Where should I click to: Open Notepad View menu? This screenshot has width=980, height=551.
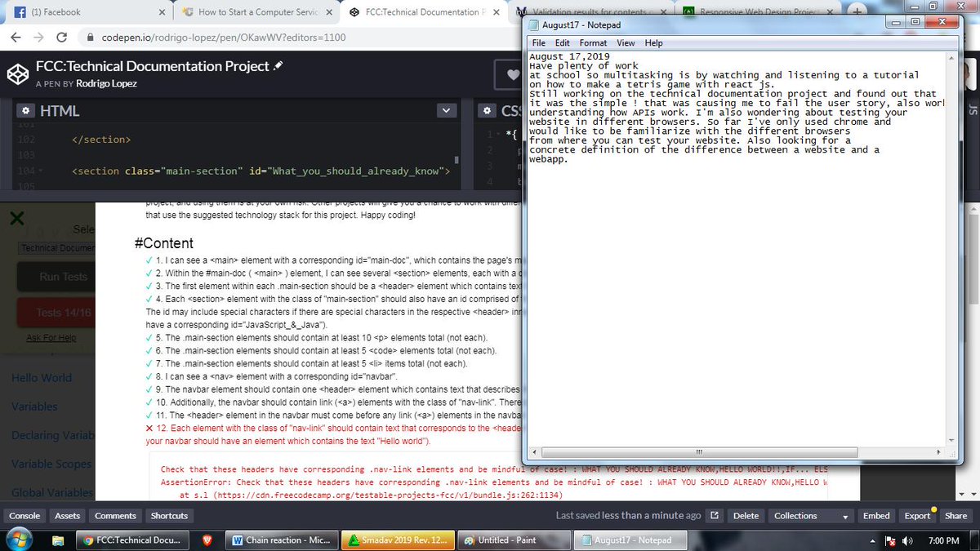tap(626, 42)
